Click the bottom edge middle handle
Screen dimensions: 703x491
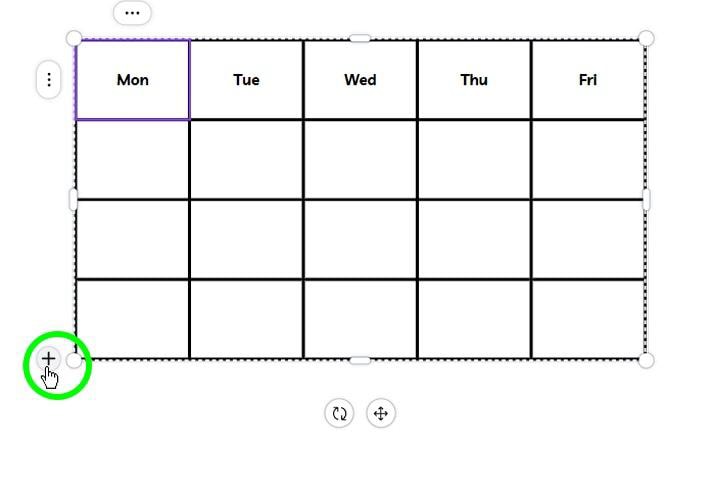(360, 360)
